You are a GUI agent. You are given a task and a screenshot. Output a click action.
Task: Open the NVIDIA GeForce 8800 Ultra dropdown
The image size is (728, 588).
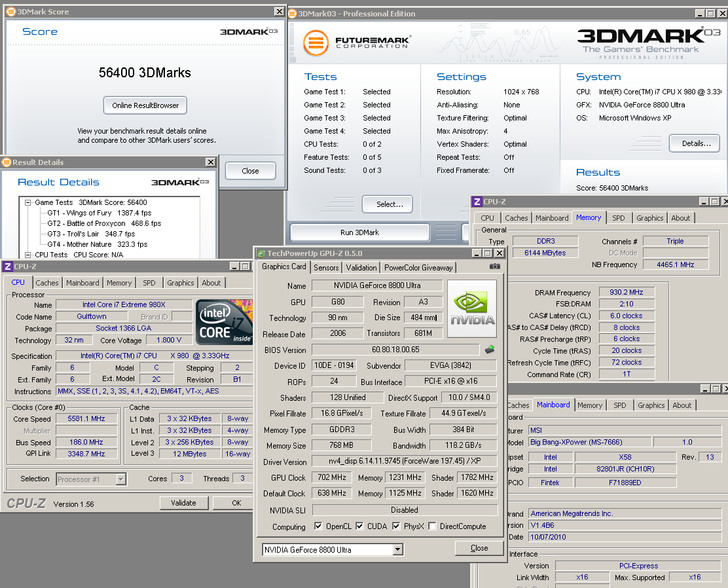coord(398,549)
